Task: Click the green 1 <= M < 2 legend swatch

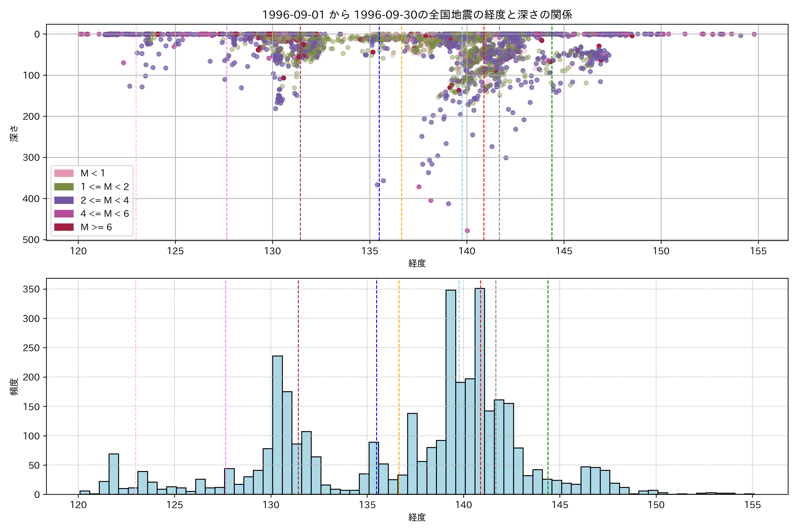Action: coord(64,187)
